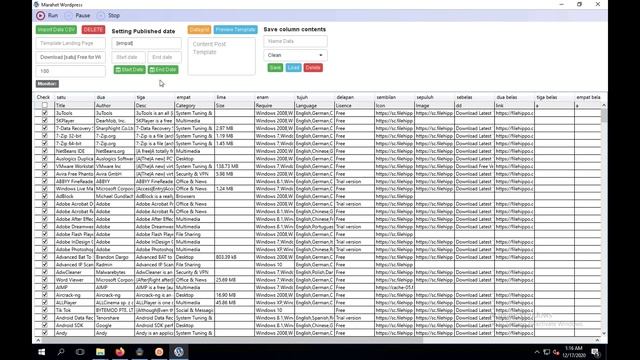Select the 'Download Free Ve' cell
640x360 pixels.
pyautogui.click(x=475, y=166)
